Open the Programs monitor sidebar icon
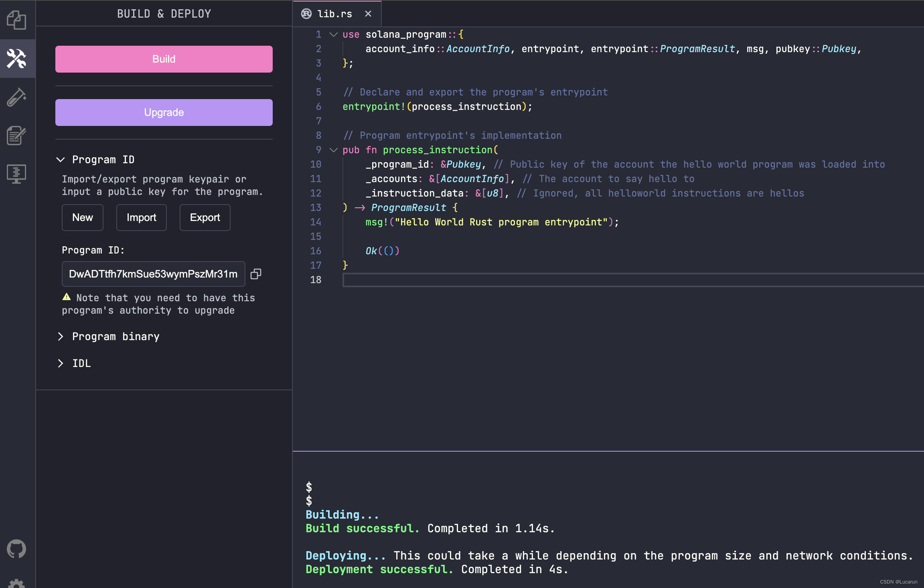Image resolution: width=924 pixels, height=588 pixels. pos(16,174)
